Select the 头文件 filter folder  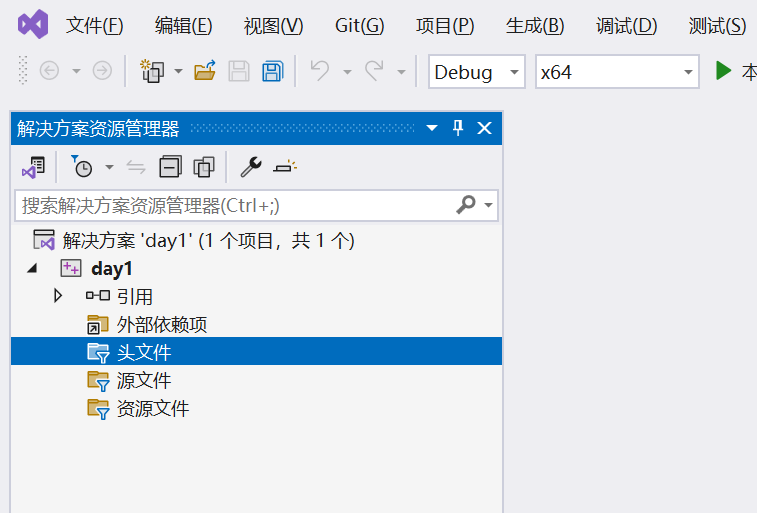pos(256,351)
